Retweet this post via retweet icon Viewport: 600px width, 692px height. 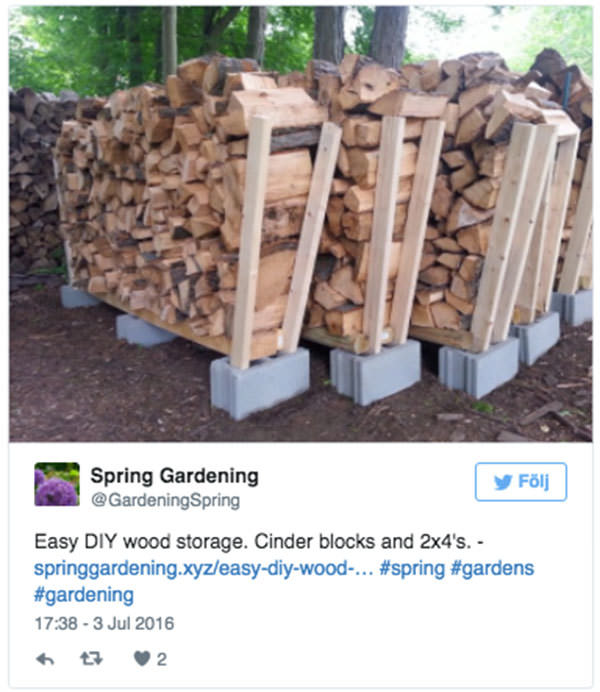91,659
